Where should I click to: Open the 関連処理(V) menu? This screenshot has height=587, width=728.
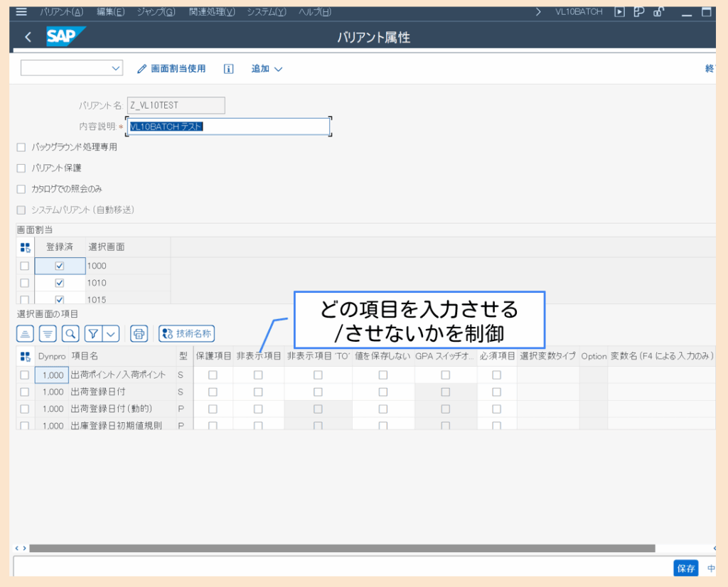212,12
